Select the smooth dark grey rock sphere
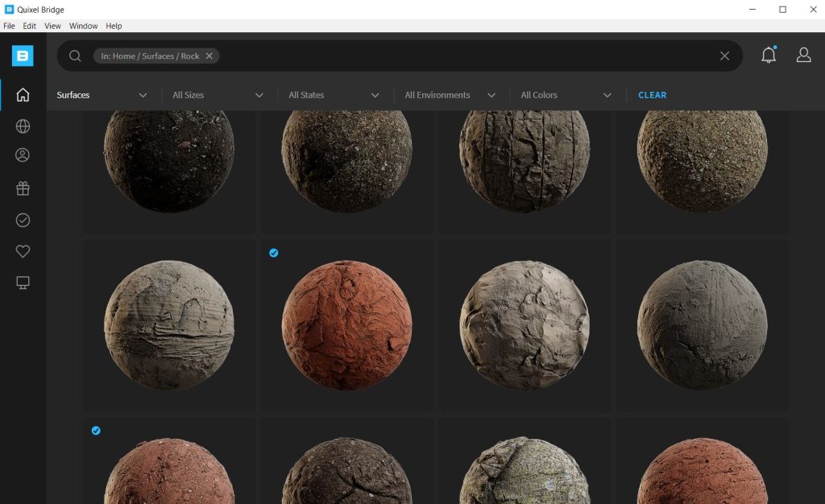The width and height of the screenshot is (825, 504). tap(703, 324)
